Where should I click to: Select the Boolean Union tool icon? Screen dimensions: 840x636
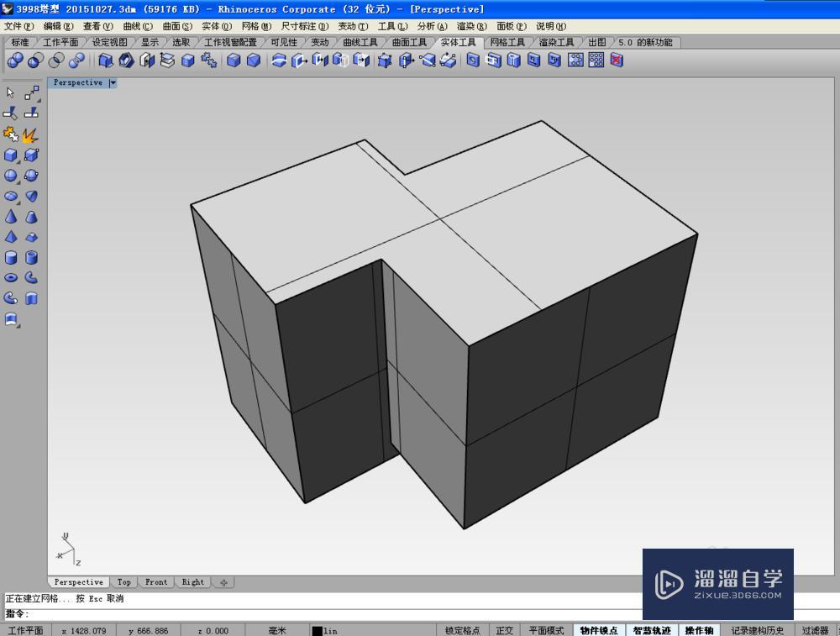point(15,60)
